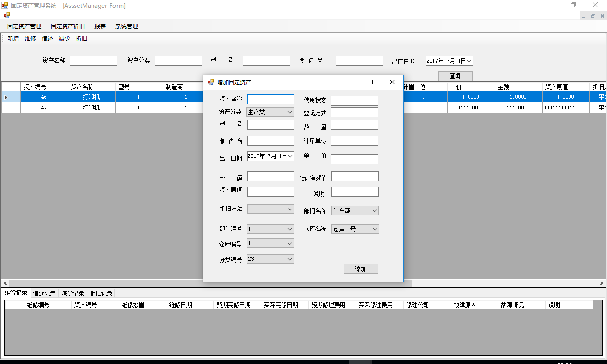Expand the 资产分类 dropdown showing 生产类
The height and width of the screenshot is (364, 607).
pyautogui.click(x=289, y=112)
